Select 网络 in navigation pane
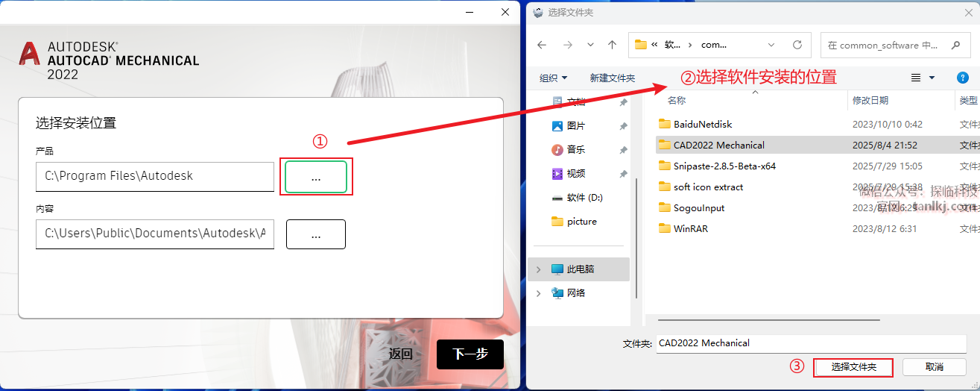This screenshot has height=391, width=980. pyautogui.click(x=569, y=293)
